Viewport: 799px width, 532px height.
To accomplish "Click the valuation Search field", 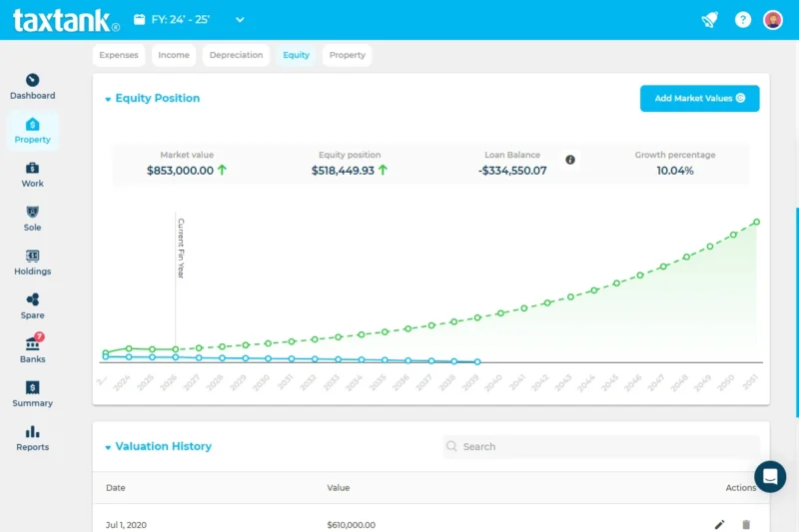I will [599, 447].
